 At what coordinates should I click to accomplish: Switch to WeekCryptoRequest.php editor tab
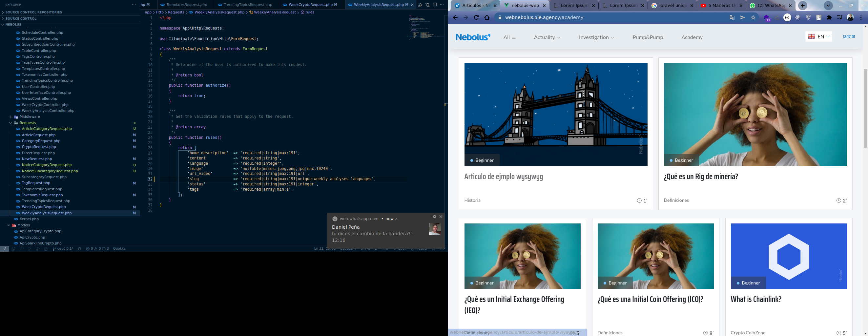click(310, 5)
